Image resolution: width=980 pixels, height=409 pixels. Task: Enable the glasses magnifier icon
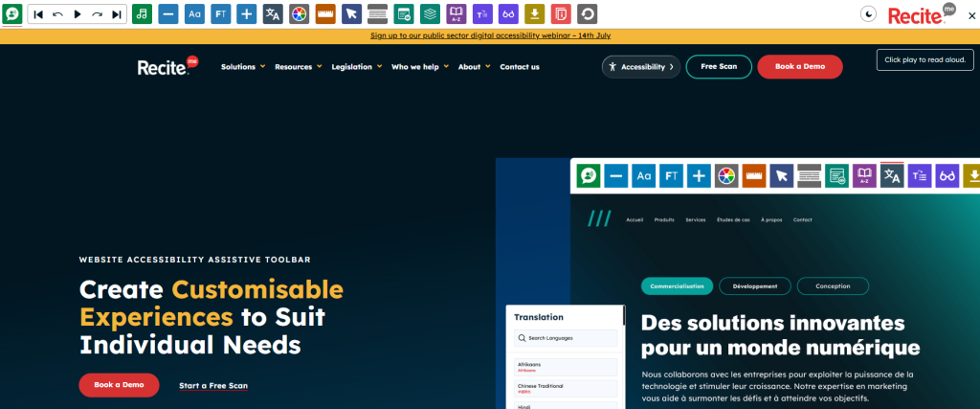pos(509,13)
